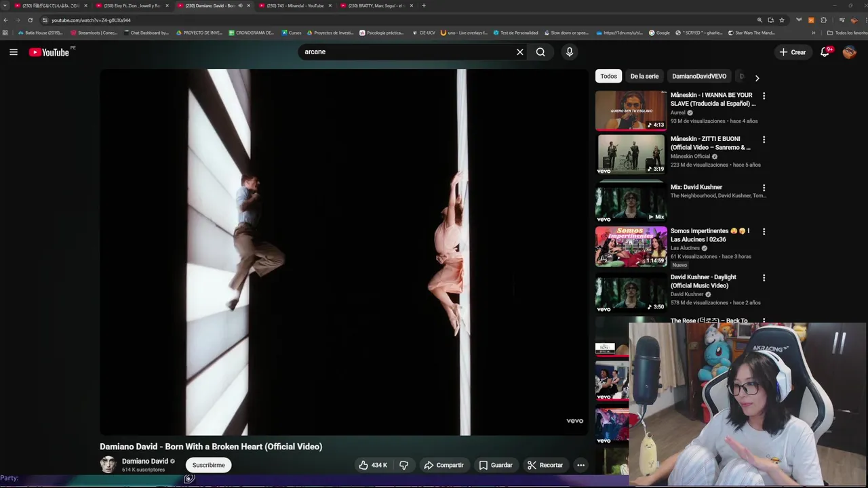Go to YouTube home via logo
The width and height of the screenshot is (868, 488).
tap(50, 52)
